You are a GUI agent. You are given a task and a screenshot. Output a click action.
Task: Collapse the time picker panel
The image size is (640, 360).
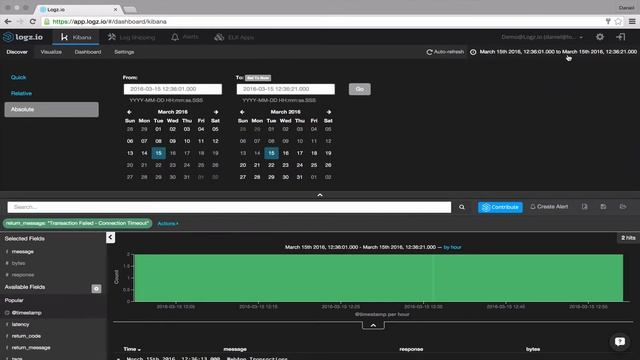[x=320, y=195]
